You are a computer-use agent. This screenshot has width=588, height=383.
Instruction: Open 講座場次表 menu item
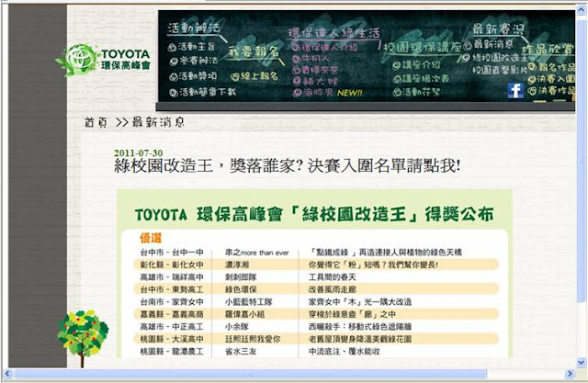421,79
